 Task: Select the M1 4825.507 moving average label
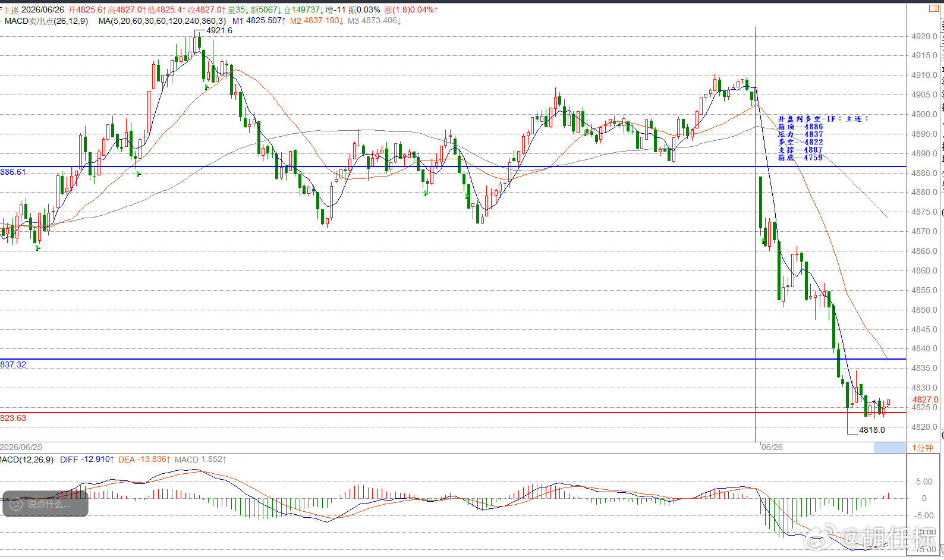(x=259, y=21)
